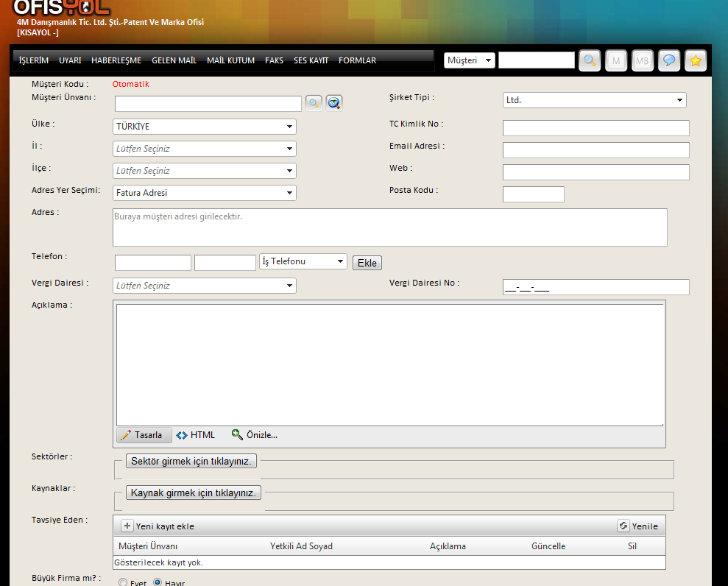Viewport: 728px width, 586px height.
Task: Open the speech bubble messages icon
Action: click(668, 60)
